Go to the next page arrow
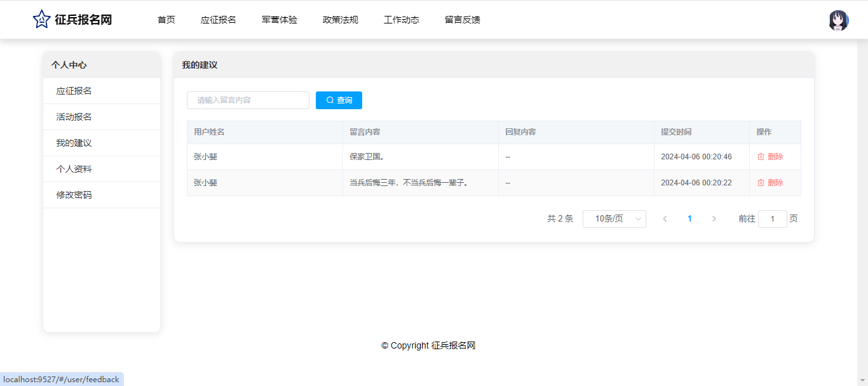 coord(714,219)
